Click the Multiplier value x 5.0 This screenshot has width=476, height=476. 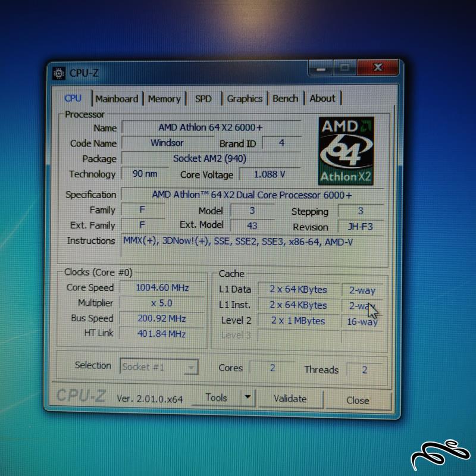[162, 303]
